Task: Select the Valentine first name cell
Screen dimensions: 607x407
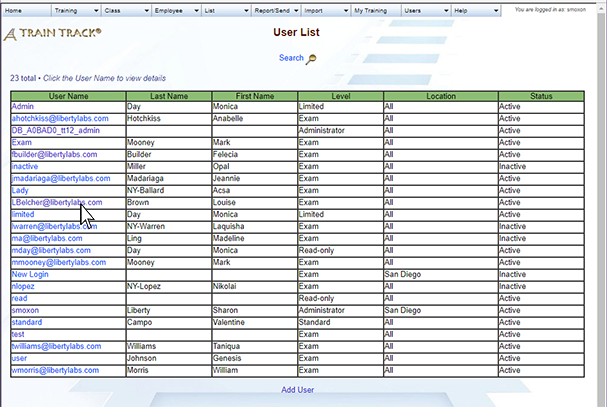Action: pyautogui.click(x=255, y=323)
